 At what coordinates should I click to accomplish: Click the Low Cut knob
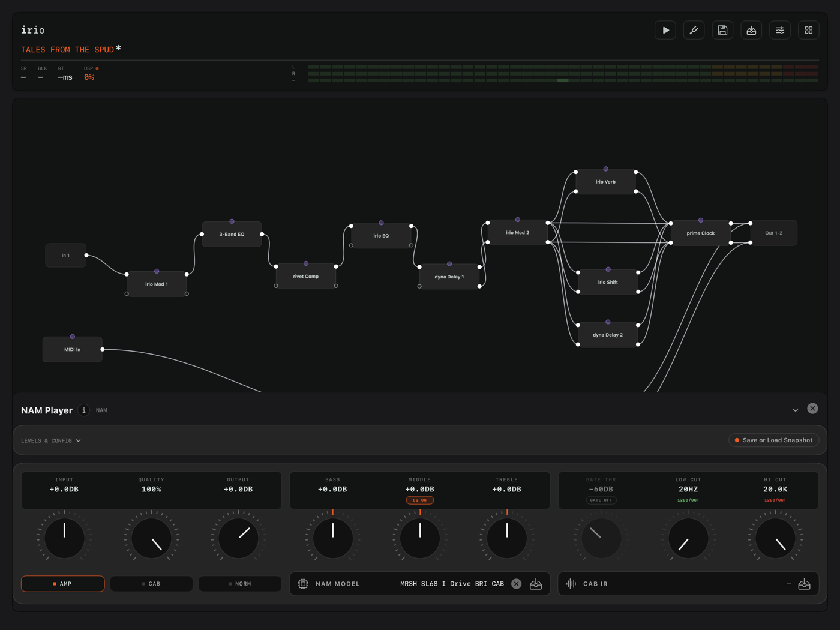[x=688, y=538]
